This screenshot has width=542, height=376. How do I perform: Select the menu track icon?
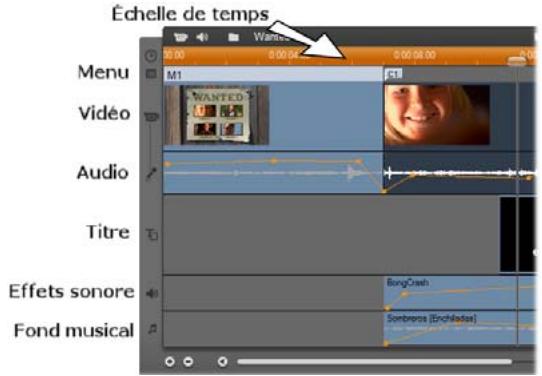click(x=151, y=73)
